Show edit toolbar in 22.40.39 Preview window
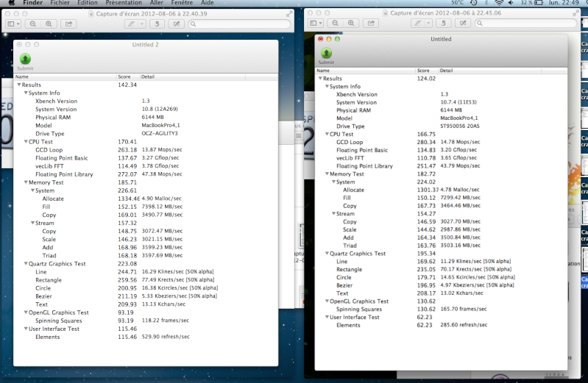 coord(175,24)
